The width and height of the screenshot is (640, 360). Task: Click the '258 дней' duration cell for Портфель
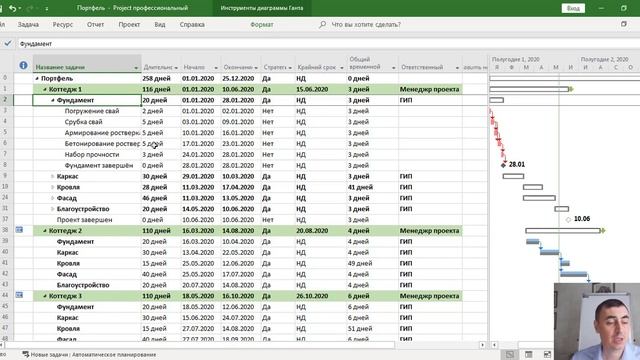click(x=161, y=78)
